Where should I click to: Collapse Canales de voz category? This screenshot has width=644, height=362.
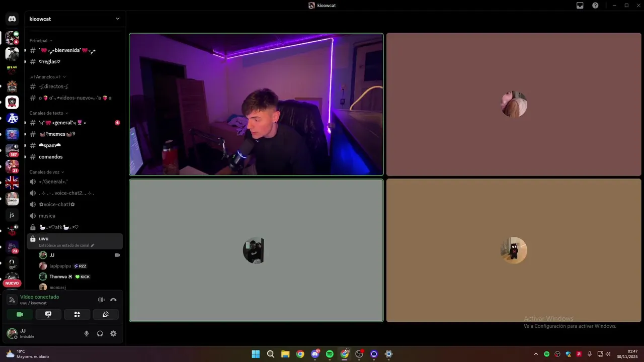[47, 172]
